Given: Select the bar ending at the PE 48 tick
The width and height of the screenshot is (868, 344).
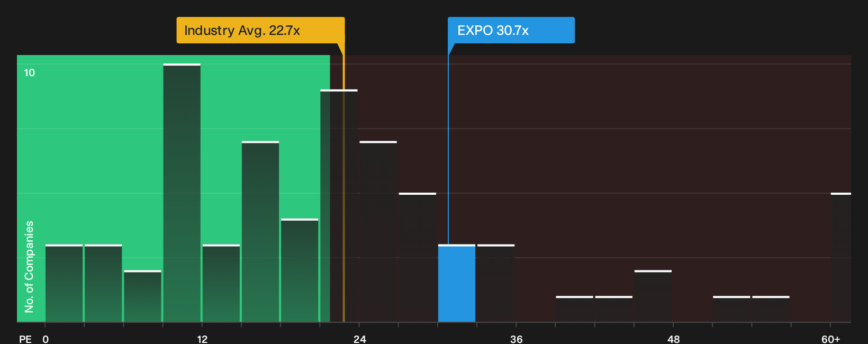Looking at the screenshot, I should coord(653,296).
